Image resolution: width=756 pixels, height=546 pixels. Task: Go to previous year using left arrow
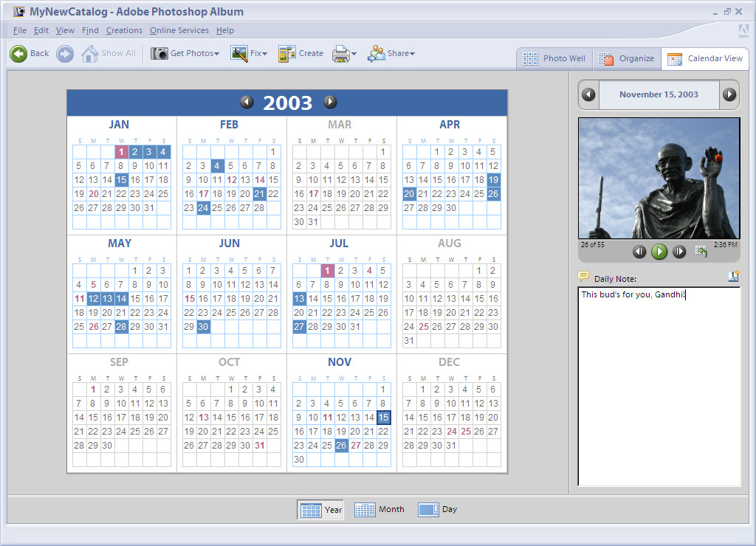(x=247, y=103)
